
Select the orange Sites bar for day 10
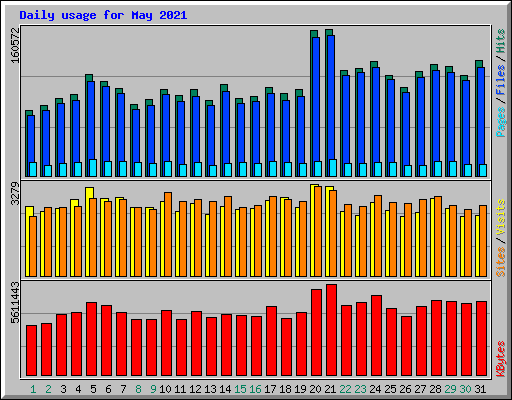(168, 234)
